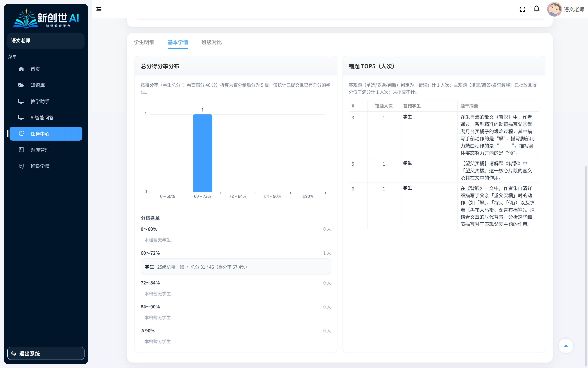Collapse the sidebar with the hamburger icon
Image resolution: width=588 pixels, height=368 pixels.
point(99,9)
